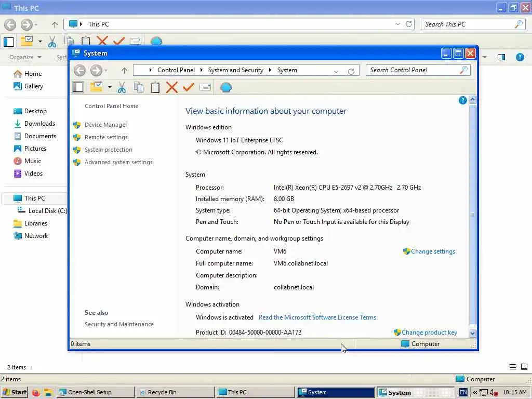
Task: Select Desktop in the navigation pane
Action: [35, 111]
